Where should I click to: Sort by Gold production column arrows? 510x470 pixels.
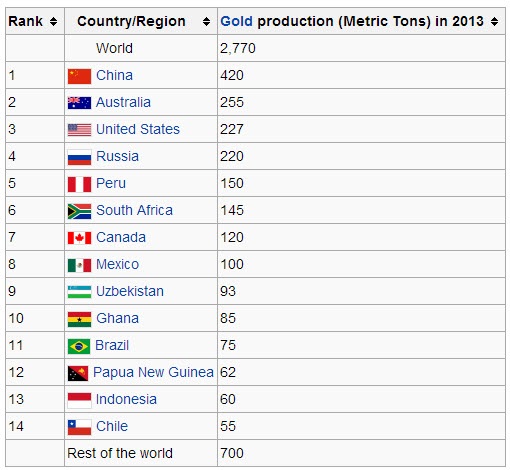coord(494,22)
